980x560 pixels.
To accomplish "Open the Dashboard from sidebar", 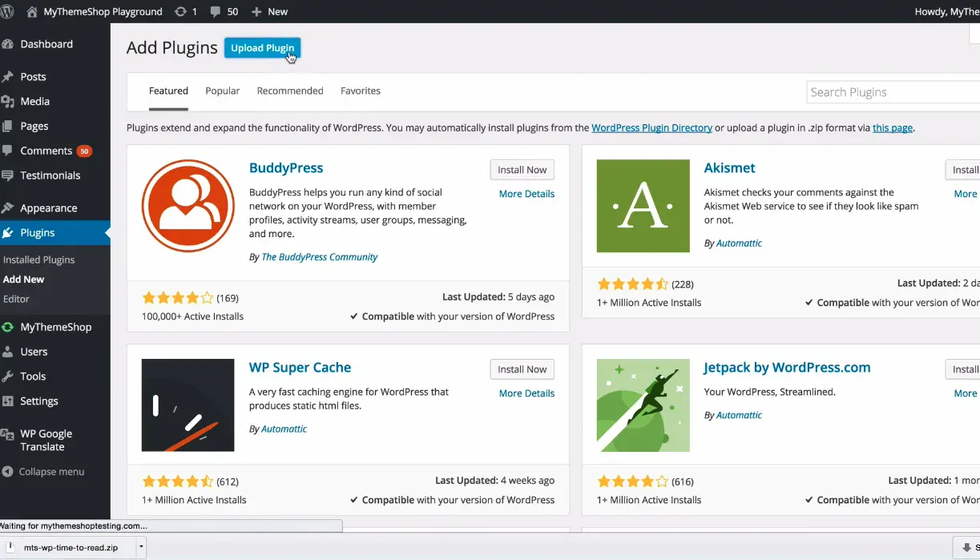I will tap(46, 44).
